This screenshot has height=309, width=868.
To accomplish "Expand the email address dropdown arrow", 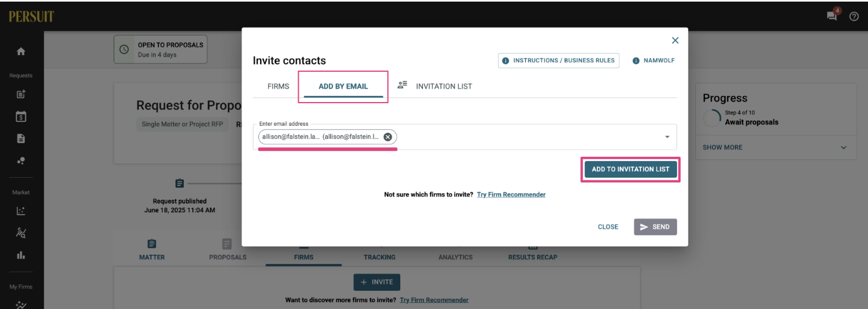I will coord(667,137).
